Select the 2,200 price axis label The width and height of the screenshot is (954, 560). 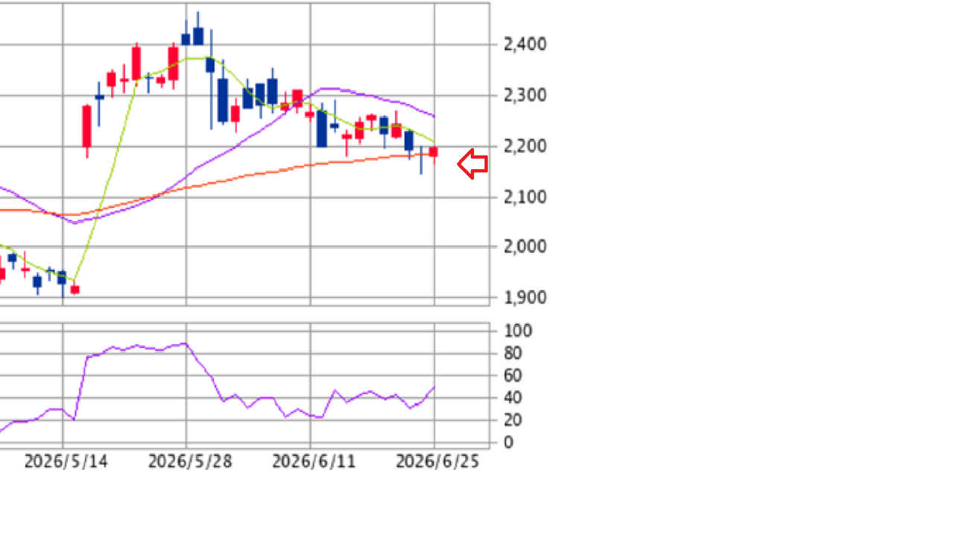point(525,146)
